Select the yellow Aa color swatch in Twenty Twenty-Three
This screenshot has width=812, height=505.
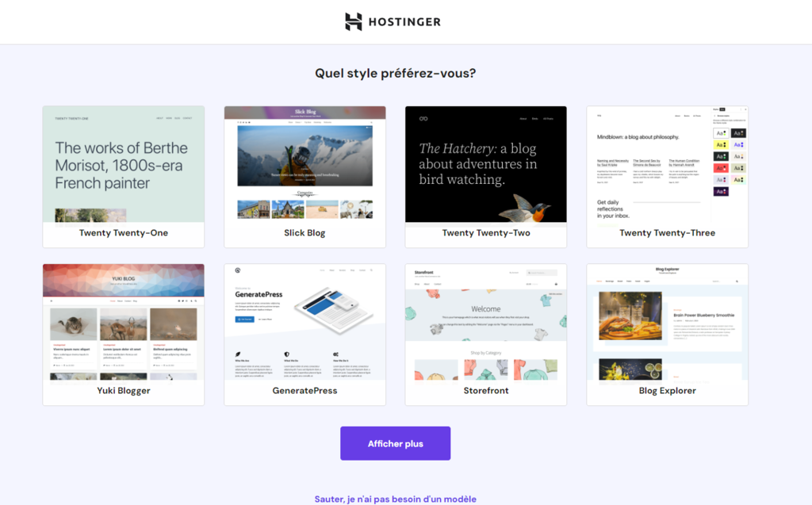[x=721, y=144]
